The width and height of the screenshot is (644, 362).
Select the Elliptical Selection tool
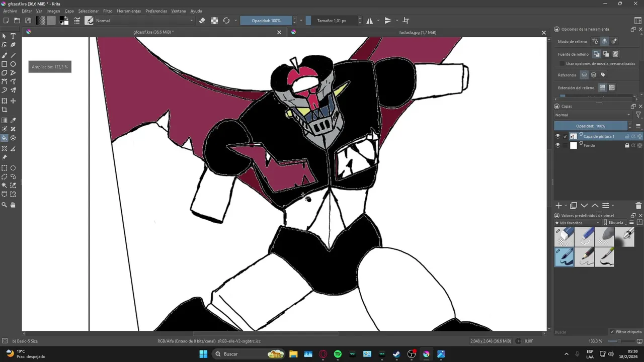tap(13, 168)
